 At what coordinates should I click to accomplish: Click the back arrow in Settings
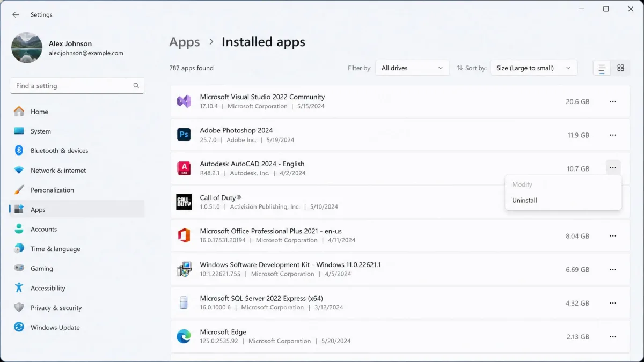[16, 15]
